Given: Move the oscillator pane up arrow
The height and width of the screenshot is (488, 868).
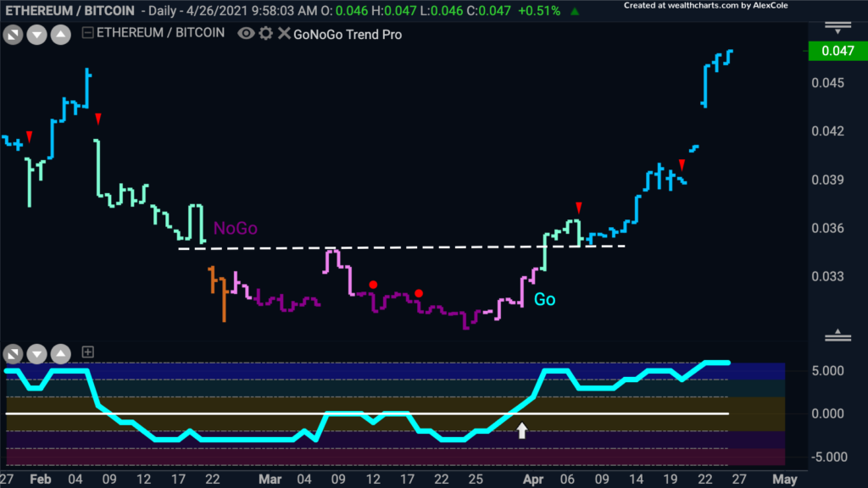Looking at the screenshot, I should 61,353.
